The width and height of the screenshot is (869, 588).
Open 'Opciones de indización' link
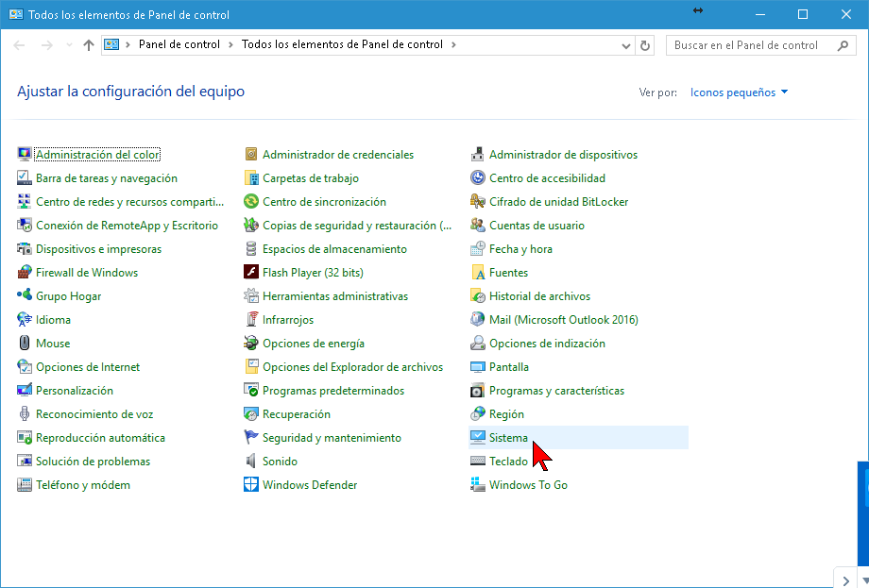(x=547, y=344)
